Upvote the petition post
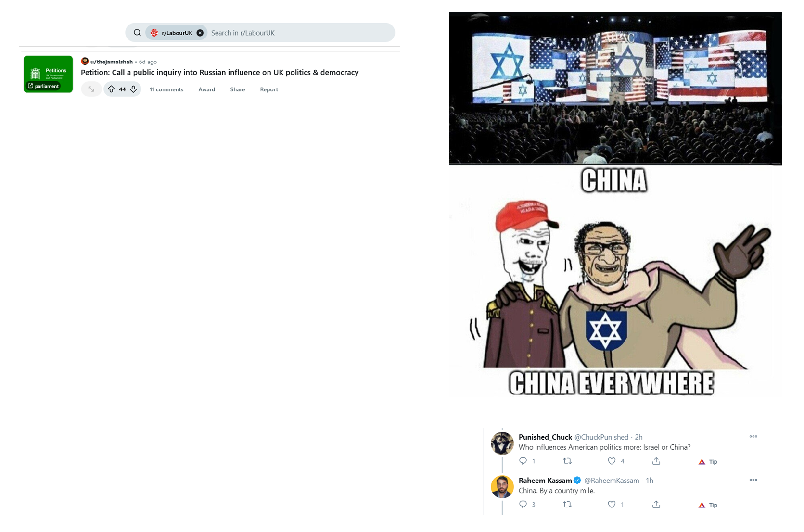 click(x=111, y=89)
